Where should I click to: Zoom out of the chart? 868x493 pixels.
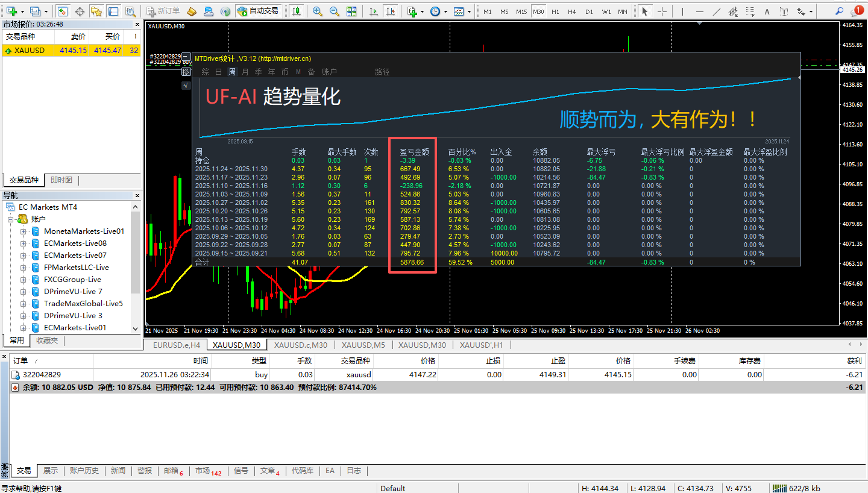333,10
